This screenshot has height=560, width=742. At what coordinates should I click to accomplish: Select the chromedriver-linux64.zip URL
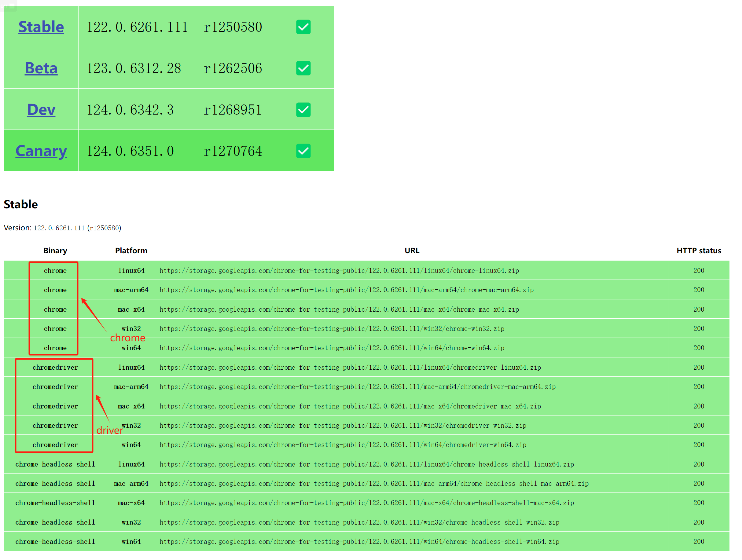coord(350,368)
